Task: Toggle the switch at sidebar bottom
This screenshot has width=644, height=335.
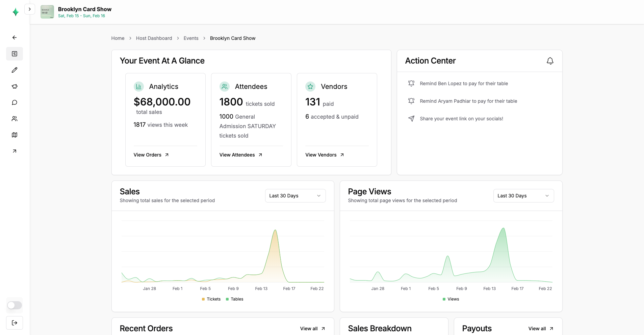Action: pyautogui.click(x=15, y=305)
